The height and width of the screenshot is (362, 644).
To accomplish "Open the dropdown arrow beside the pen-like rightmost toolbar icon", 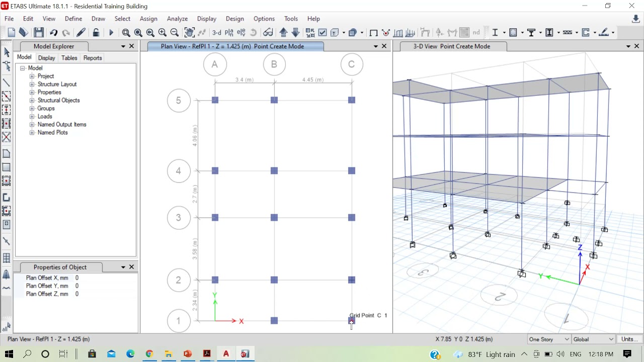I will pos(613,33).
